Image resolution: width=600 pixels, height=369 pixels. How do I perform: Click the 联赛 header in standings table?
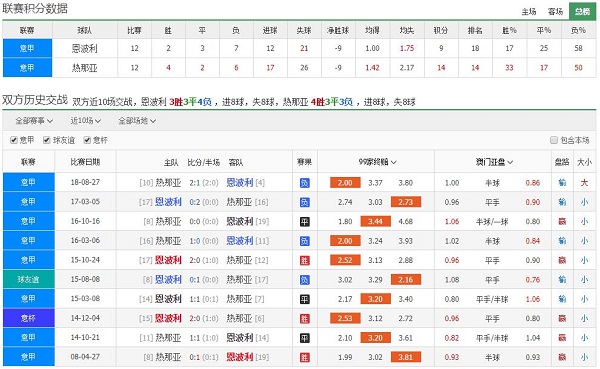pos(27,30)
